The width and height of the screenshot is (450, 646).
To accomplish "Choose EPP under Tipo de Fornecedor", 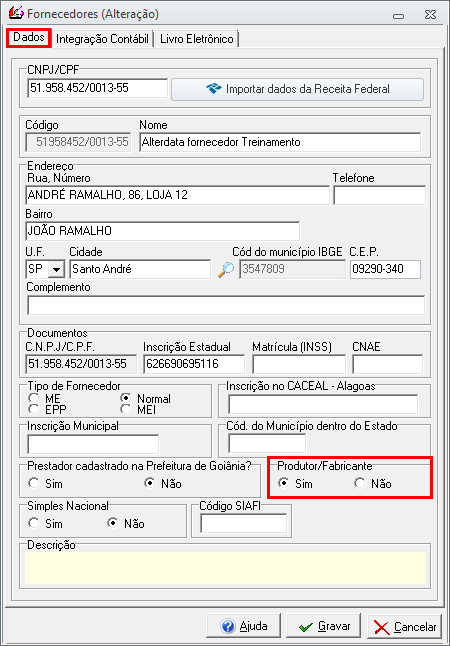I will click(33, 409).
